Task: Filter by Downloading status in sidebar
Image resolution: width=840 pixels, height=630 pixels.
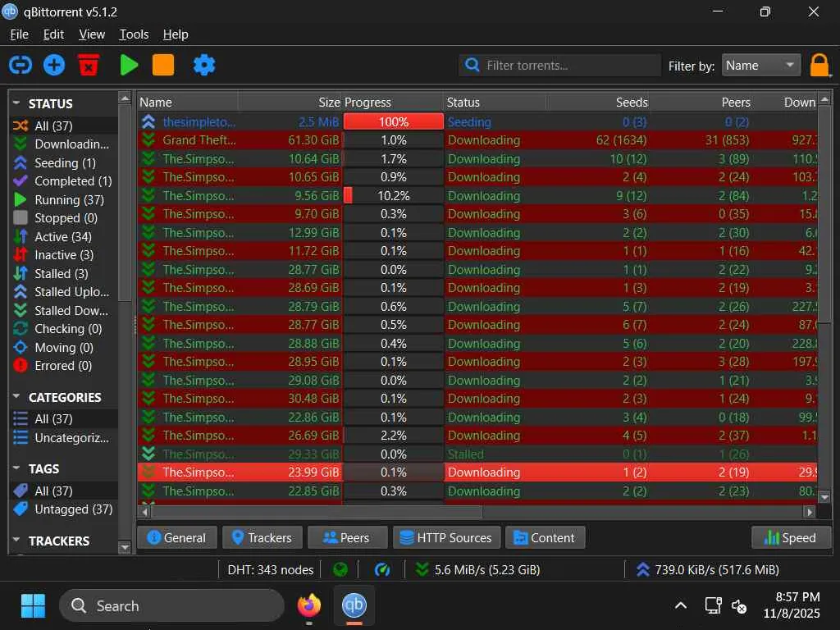Action: pyautogui.click(x=64, y=144)
